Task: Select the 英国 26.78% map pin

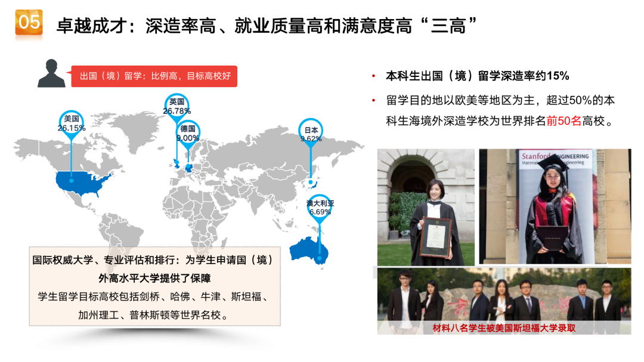Action: click(176, 106)
